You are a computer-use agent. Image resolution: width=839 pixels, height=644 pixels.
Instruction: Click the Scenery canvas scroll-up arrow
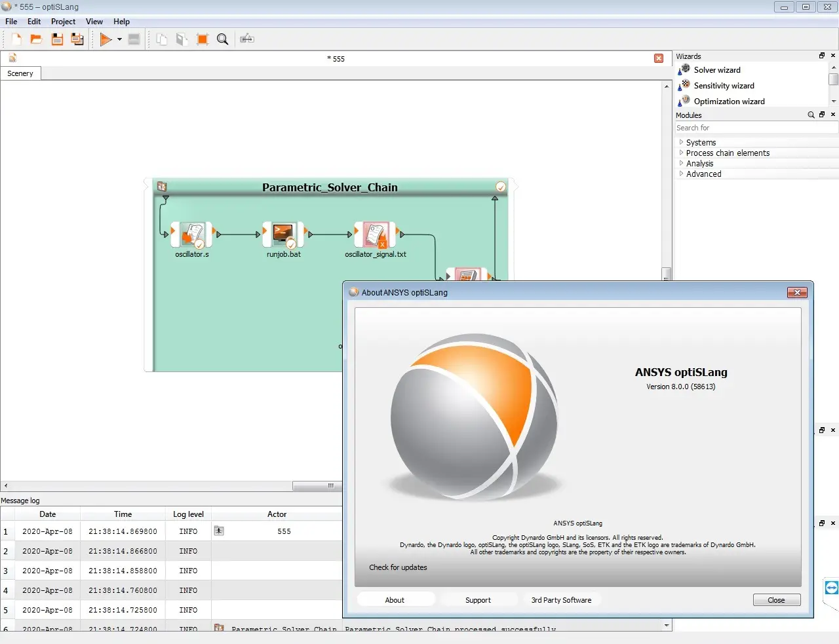coord(667,86)
